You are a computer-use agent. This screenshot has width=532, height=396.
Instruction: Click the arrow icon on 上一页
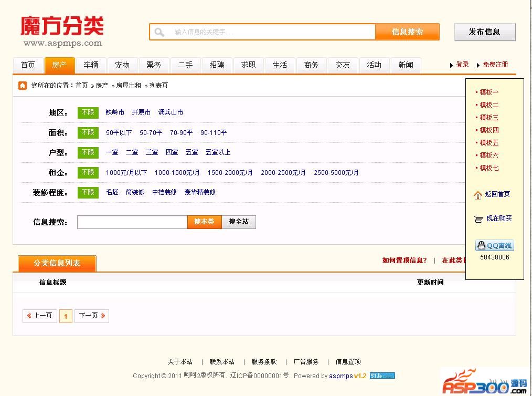(29, 316)
